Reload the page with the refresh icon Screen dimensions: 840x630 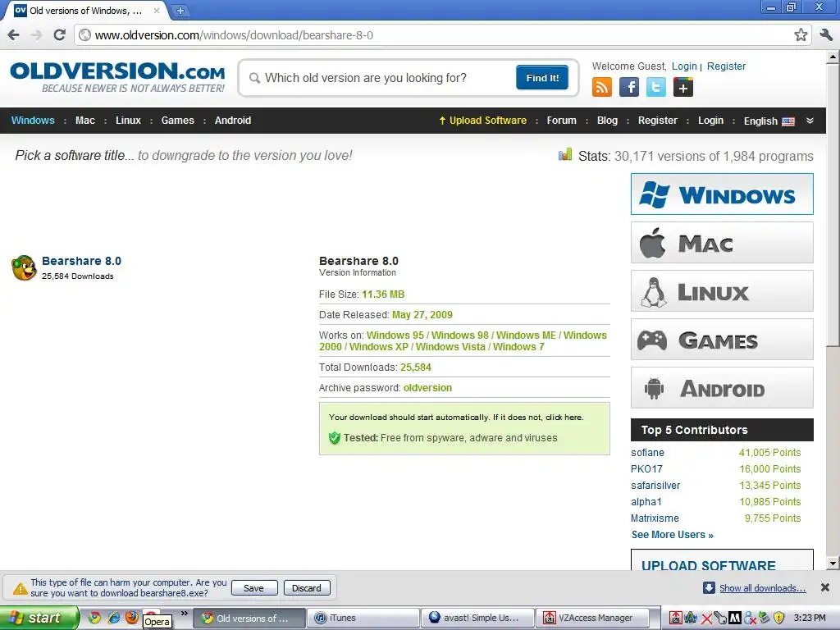tap(59, 35)
